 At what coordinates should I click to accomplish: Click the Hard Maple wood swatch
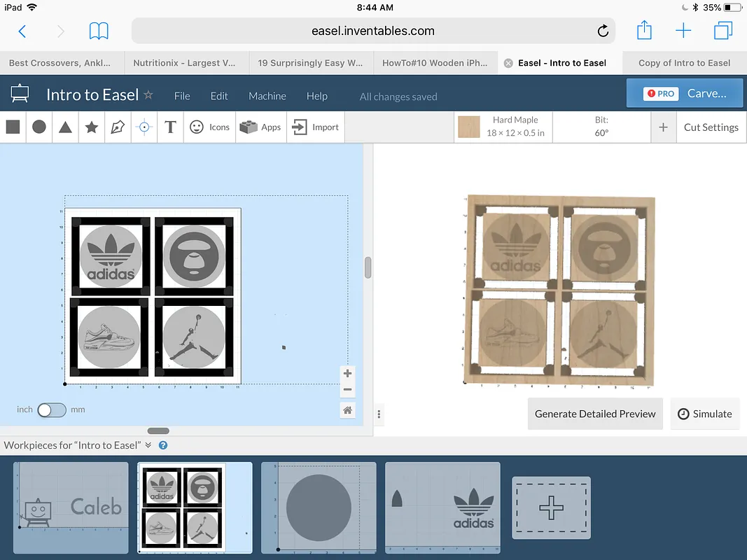(469, 127)
